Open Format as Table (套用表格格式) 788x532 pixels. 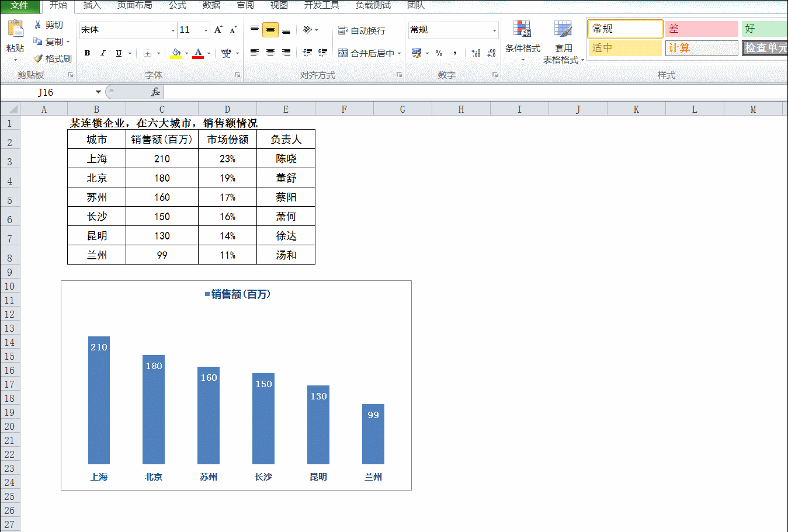tap(563, 41)
